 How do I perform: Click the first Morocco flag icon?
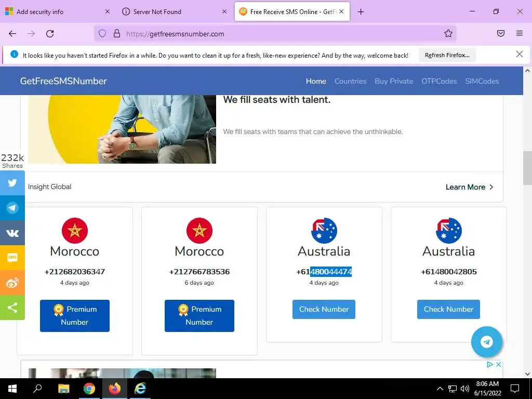coord(75,231)
